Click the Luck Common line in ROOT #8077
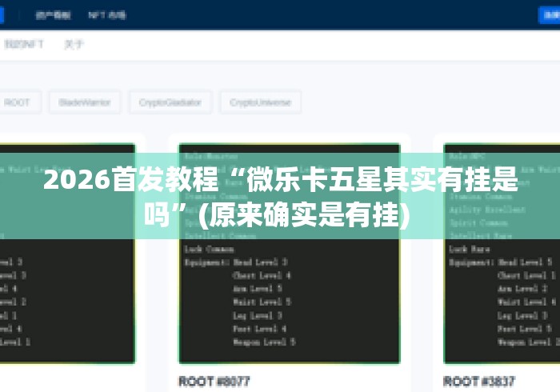 [209, 249]
